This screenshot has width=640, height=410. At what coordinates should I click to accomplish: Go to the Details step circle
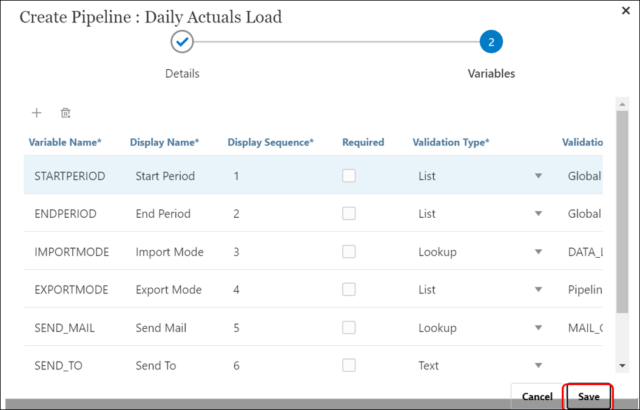tap(182, 42)
